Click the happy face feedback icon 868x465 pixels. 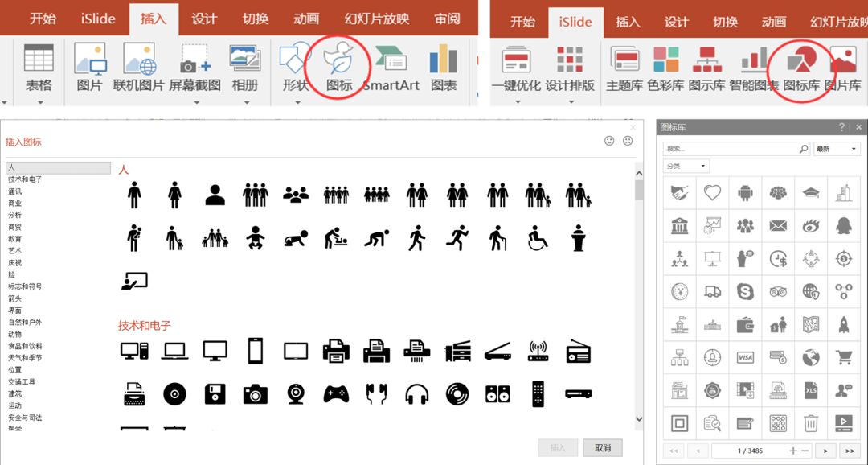click(609, 141)
